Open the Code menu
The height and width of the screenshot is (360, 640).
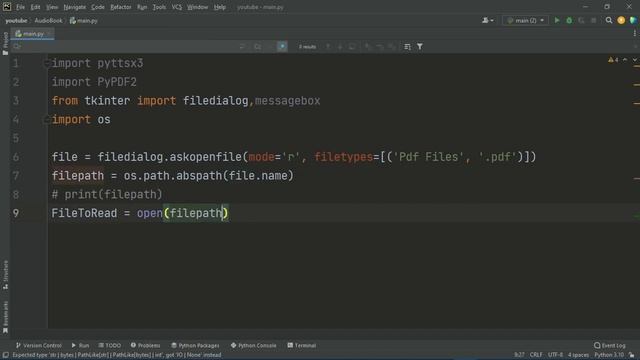pyautogui.click(x=98, y=7)
